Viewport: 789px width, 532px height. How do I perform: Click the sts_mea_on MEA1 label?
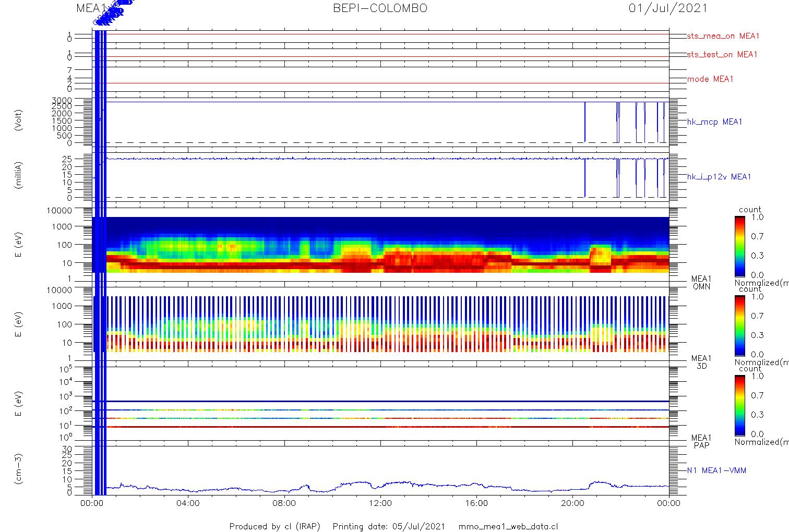(x=723, y=36)
